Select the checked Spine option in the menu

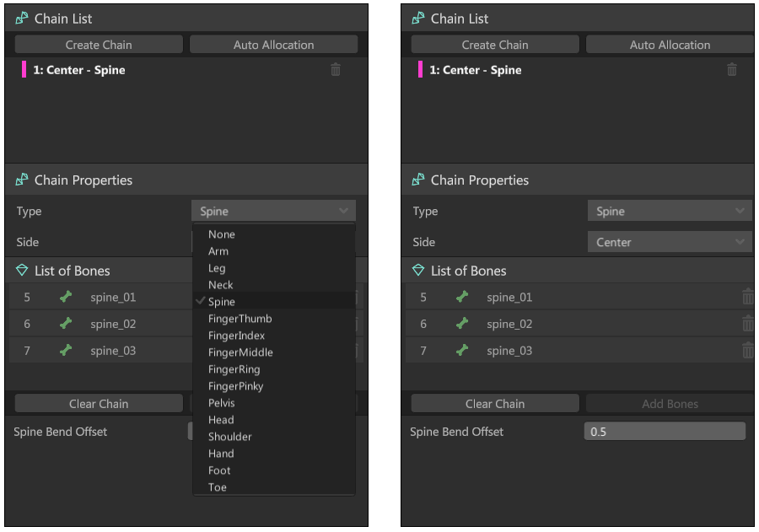(222, 302)
